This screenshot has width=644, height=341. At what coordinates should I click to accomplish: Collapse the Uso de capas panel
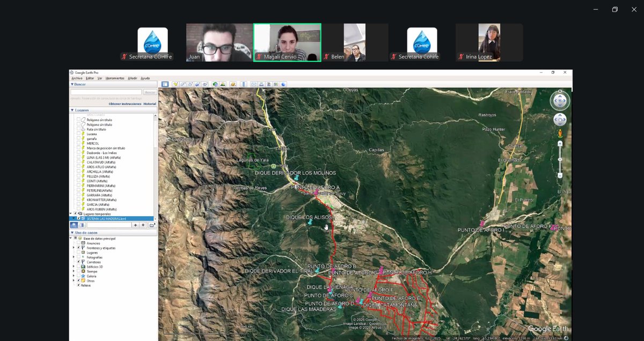click(x=72, y=233)
